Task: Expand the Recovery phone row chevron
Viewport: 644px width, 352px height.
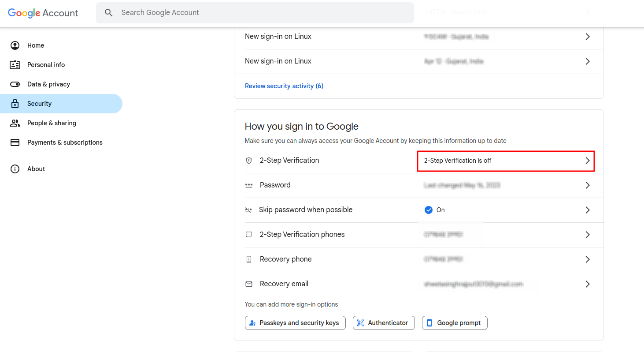Action: (587, 259)
